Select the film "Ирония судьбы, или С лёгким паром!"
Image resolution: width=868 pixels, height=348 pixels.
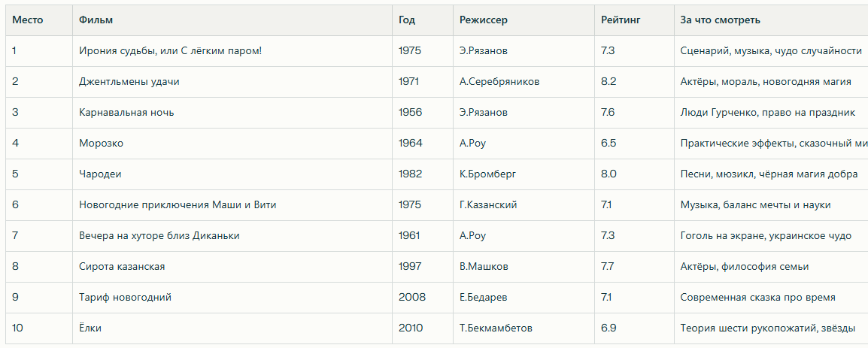(171, 50)
